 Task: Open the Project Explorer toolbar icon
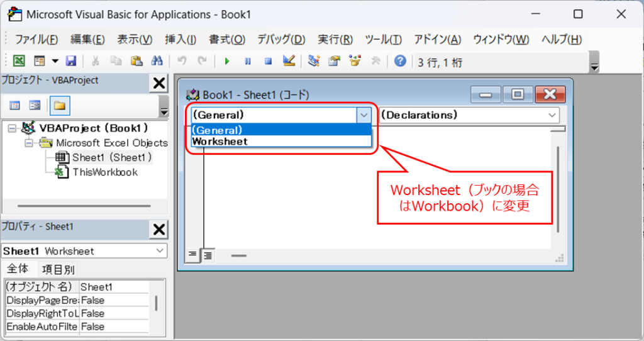point(314,61)
